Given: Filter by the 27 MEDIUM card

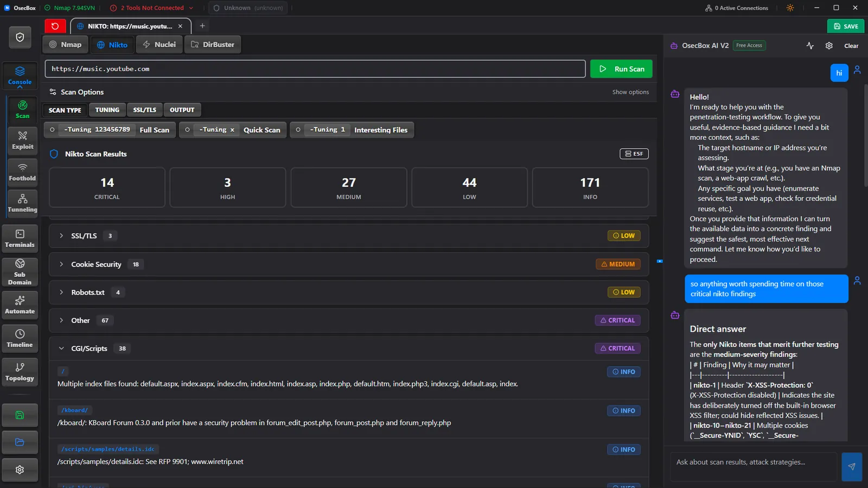Looking at the screenshot, I should pos(349,187).
